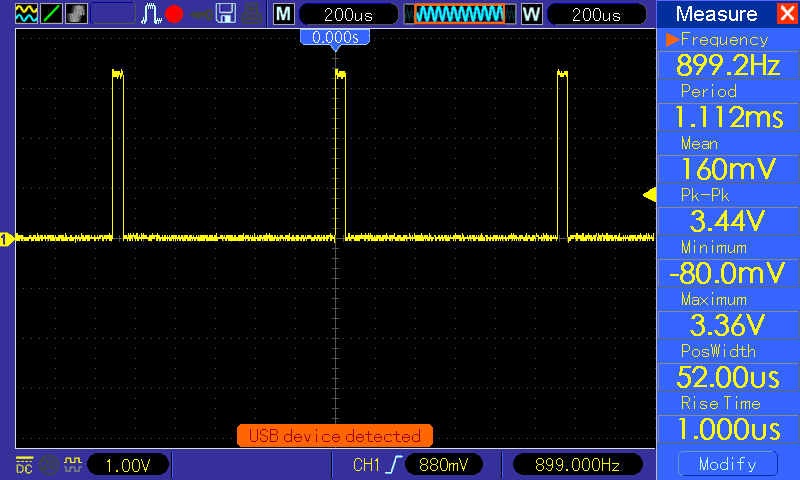Click the yellow trigger level marker arrow
The width and height of the screenshot is (800, 480).
pos(649,194)
